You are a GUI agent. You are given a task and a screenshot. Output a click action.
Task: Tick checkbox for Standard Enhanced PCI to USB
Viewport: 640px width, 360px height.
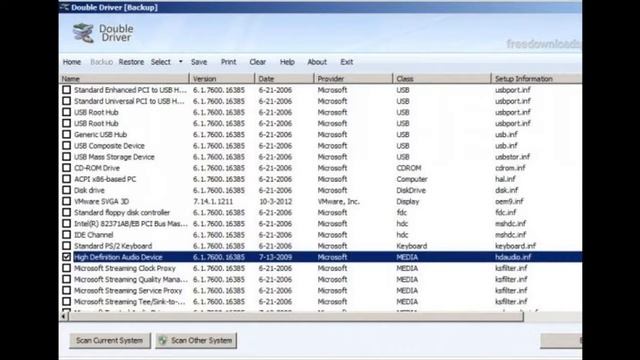67,90
